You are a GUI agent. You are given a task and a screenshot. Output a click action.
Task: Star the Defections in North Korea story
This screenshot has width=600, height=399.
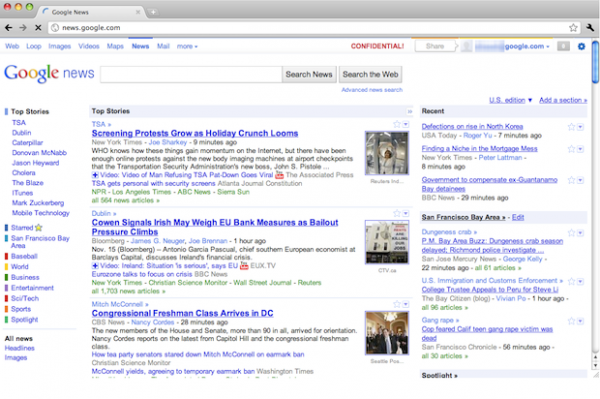571,127
